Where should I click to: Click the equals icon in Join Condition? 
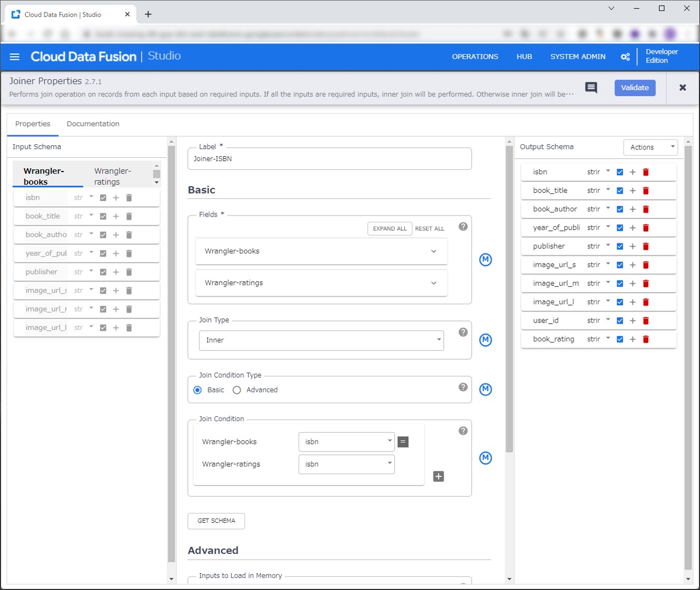click(x=403, y=442)
